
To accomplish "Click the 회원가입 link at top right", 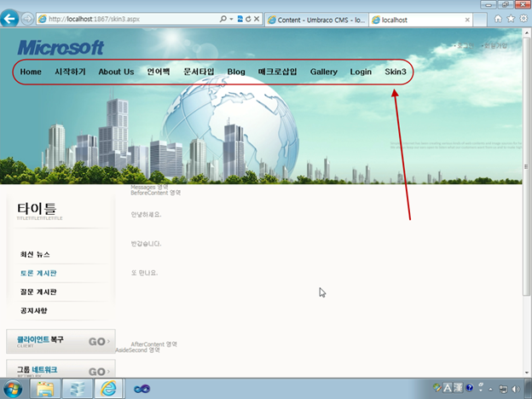I will tap(494, 45).
